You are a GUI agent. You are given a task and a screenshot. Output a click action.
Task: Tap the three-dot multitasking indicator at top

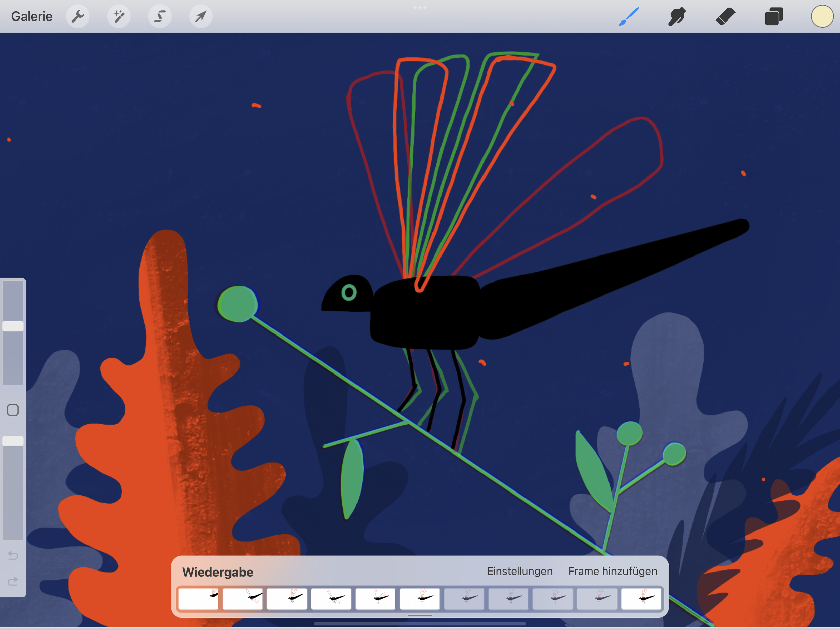420,8
